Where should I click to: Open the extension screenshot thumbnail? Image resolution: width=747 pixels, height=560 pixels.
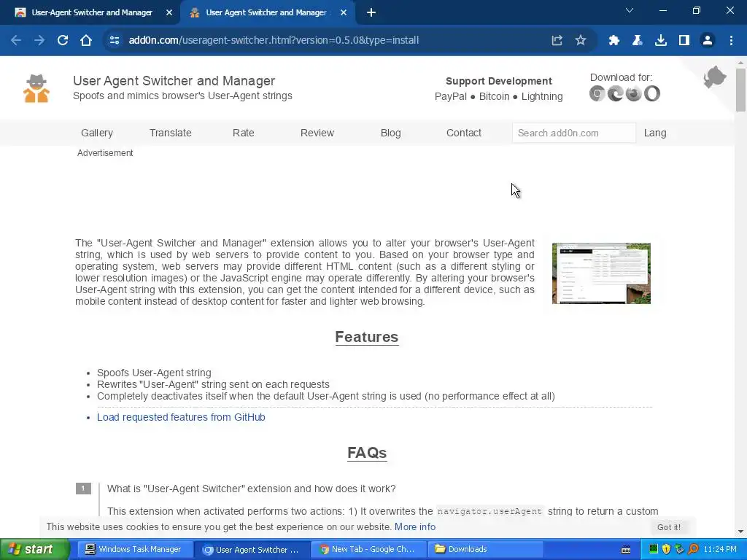[x=601, y=273]
